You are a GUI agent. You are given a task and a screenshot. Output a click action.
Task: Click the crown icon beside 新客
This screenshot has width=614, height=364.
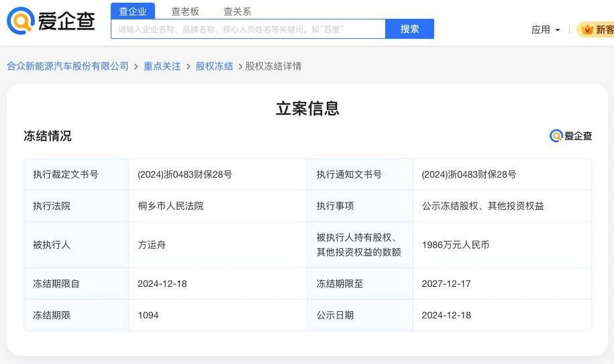(588, 29)
